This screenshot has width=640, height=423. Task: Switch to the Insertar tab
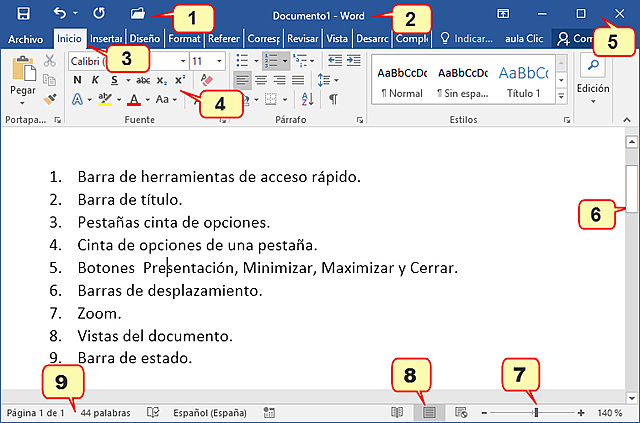106,38
